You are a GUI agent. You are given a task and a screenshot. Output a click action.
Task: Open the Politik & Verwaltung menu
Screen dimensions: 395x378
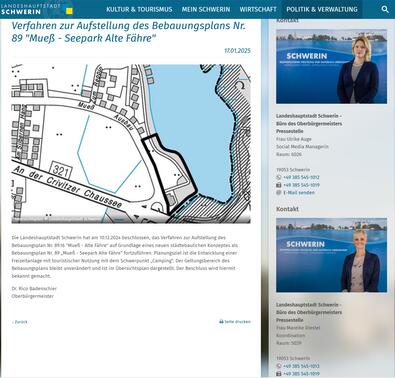tap(322, 9)
